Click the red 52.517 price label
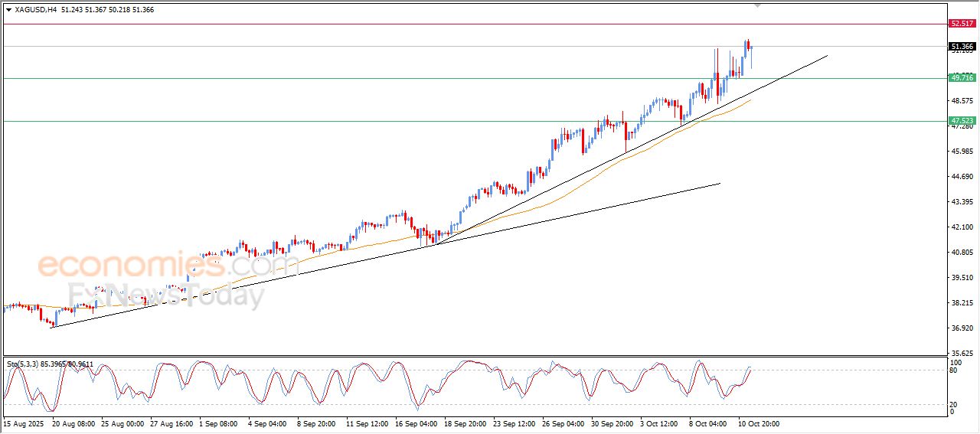The image size is (980, 434). (962, 24)
